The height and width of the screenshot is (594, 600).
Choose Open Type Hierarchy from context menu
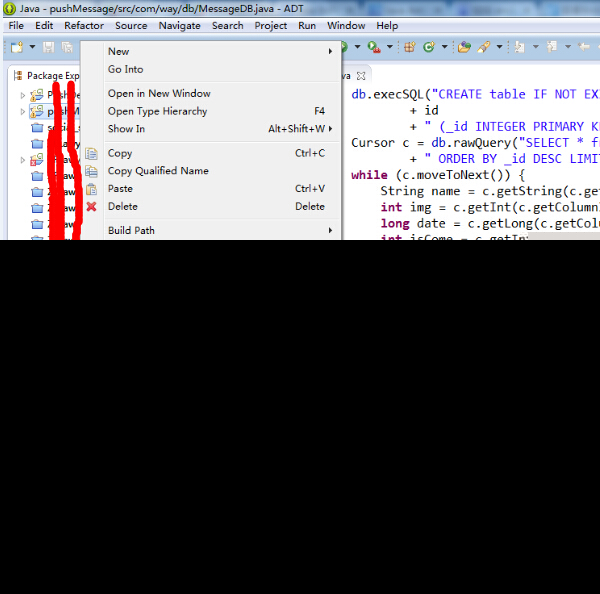(x=157, y=111)
